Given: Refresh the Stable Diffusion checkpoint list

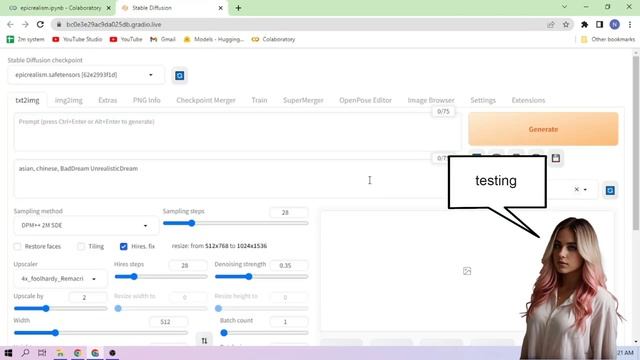Looking at the screenshot, I should point(179,76).
